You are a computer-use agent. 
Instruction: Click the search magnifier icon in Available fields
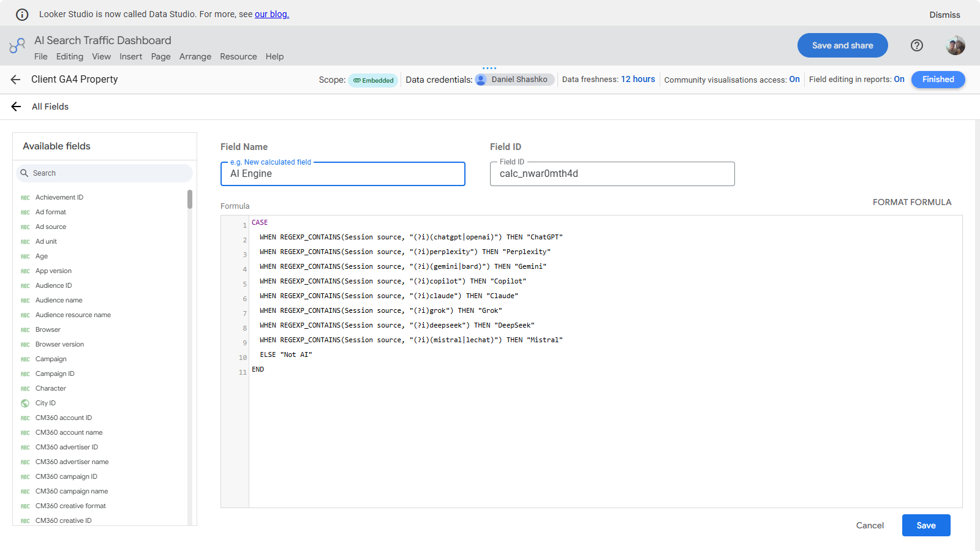(x=24, y=173)
